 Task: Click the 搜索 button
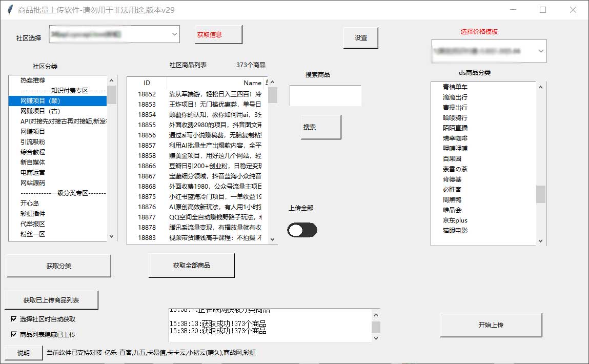321,127
